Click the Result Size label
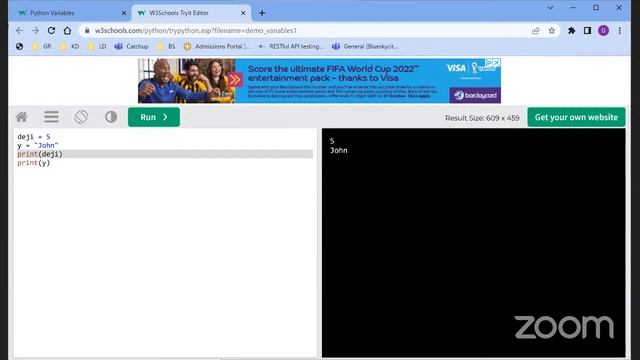Image resolution: width=640 pixels, height=360 pixels. [x=482, y=118]
